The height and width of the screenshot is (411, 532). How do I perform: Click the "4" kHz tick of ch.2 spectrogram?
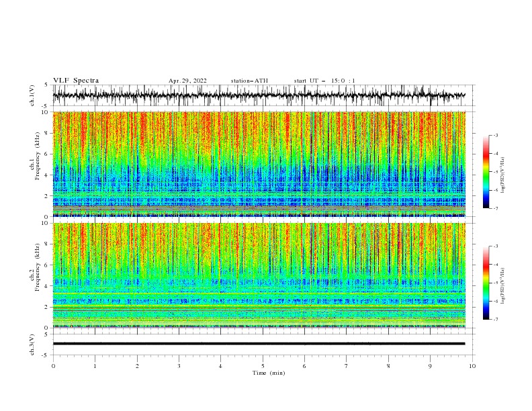point(46,286)
